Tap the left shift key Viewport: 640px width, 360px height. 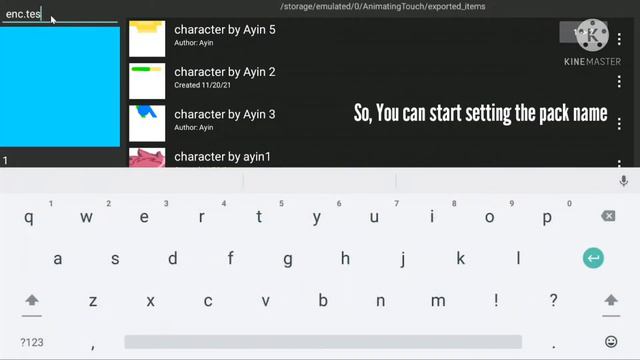[32, 301]
